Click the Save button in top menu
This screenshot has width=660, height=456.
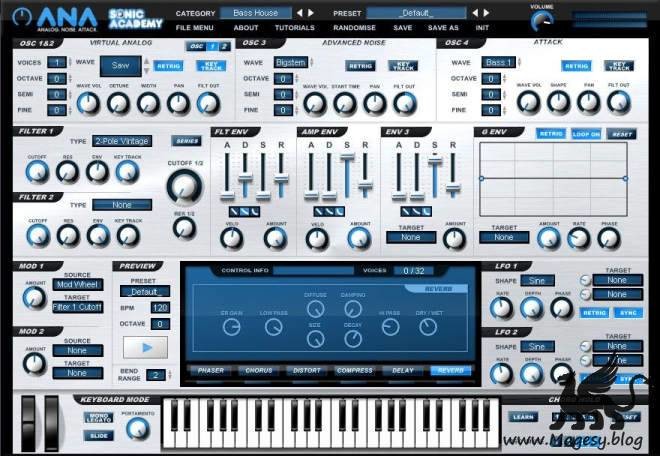402,28
